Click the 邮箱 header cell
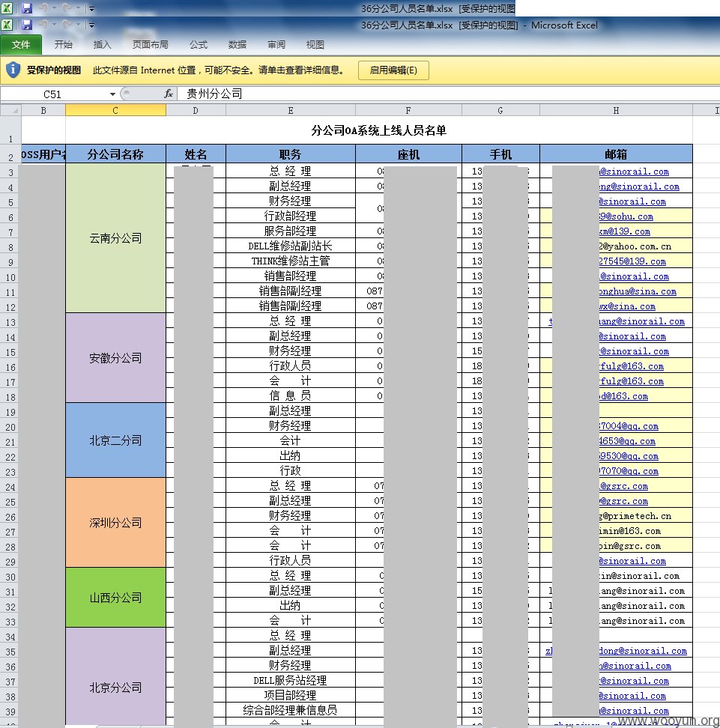 tap(616, 154)
